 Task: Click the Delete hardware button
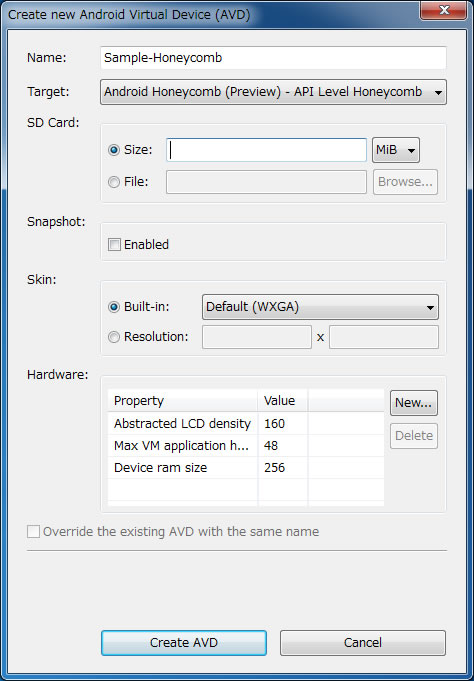pyautogui.click(x=414, y=436)
